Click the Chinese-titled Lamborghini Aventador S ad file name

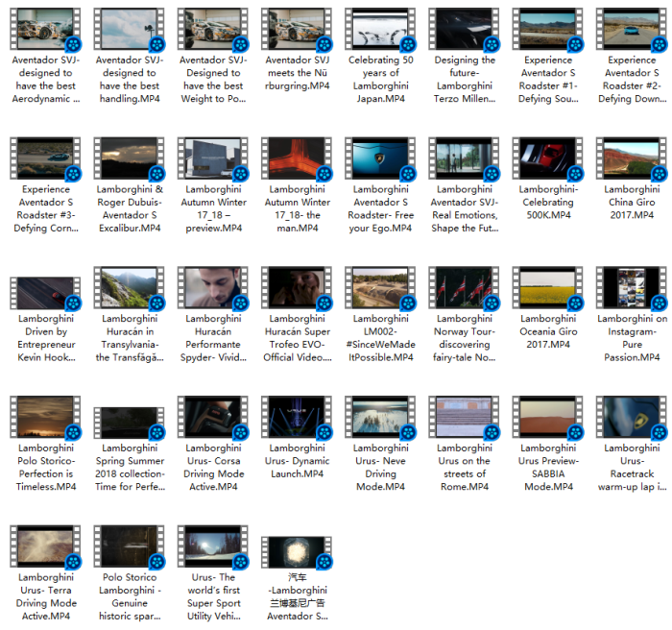tap(297, 596)
